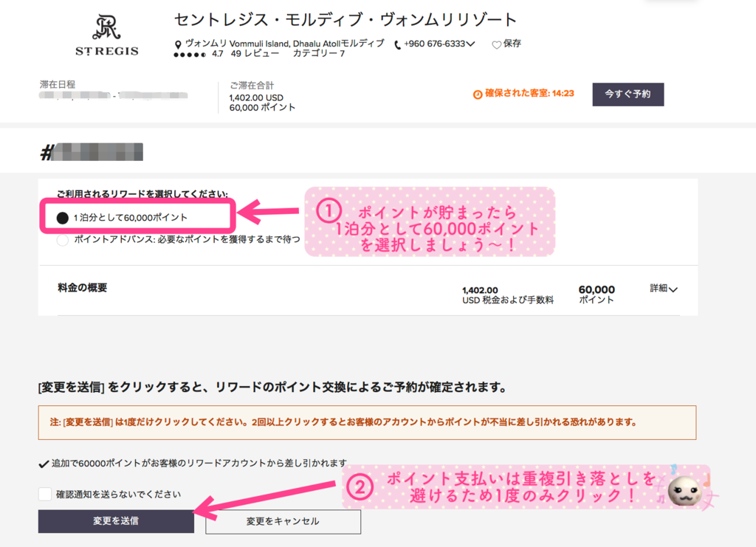This screenshot has width=756, height=547.
Task: Click the +960 676-6333 phone number
Action: click(x=434, y=44)
